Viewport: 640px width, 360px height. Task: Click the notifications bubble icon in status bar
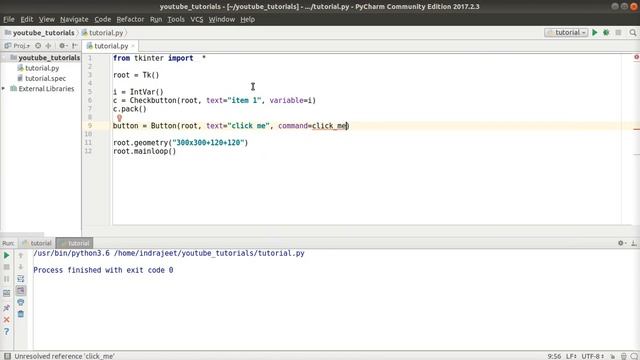[x=634, y=356]
